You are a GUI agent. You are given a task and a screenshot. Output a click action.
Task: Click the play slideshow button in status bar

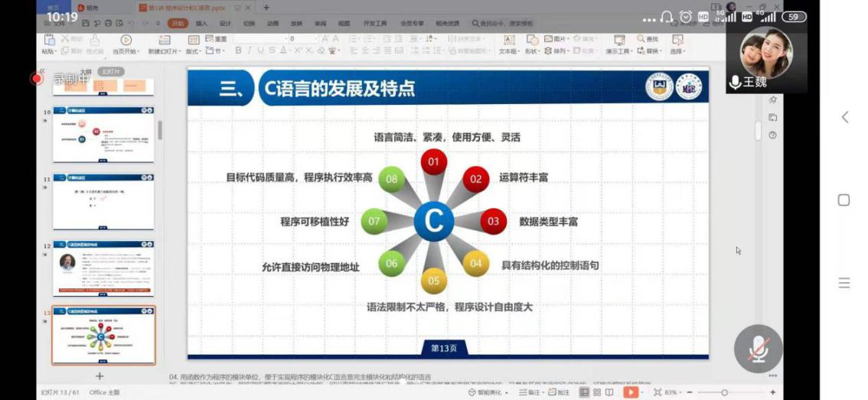630,392
